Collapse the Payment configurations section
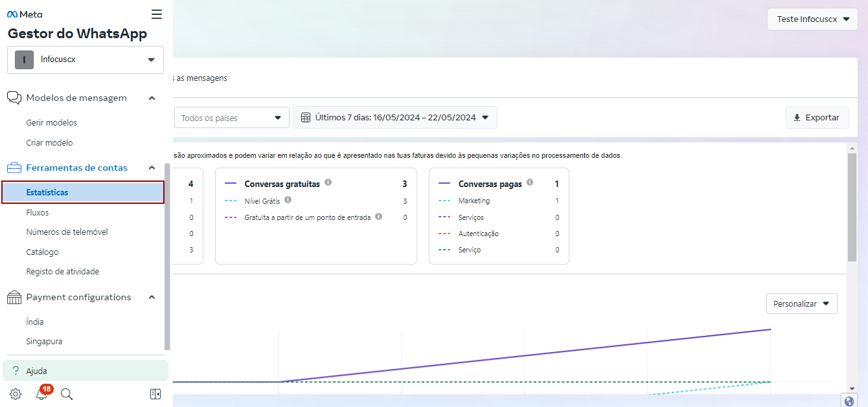Image resolution: width=868 pixels, height=407 pixels. pos(152,298)
